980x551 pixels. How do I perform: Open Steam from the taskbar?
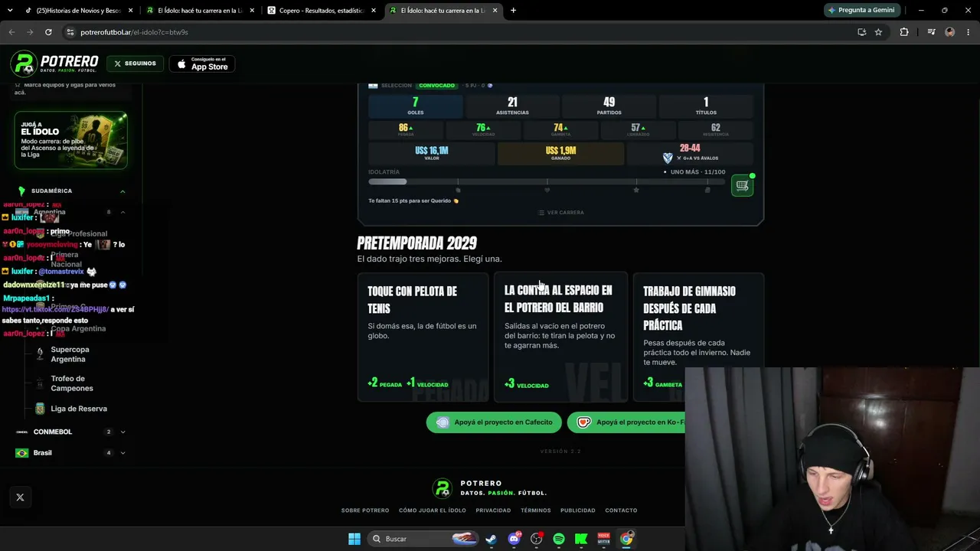pos(491,539)
